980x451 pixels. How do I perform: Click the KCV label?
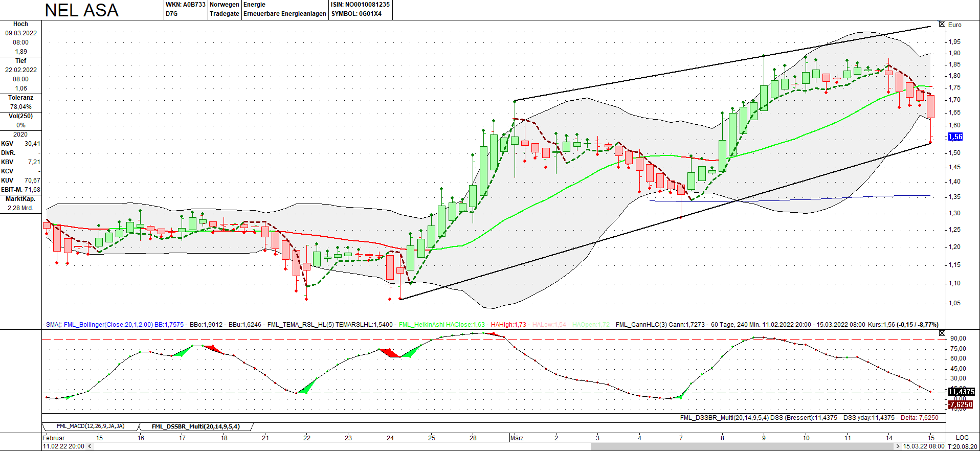coord(7,171)
